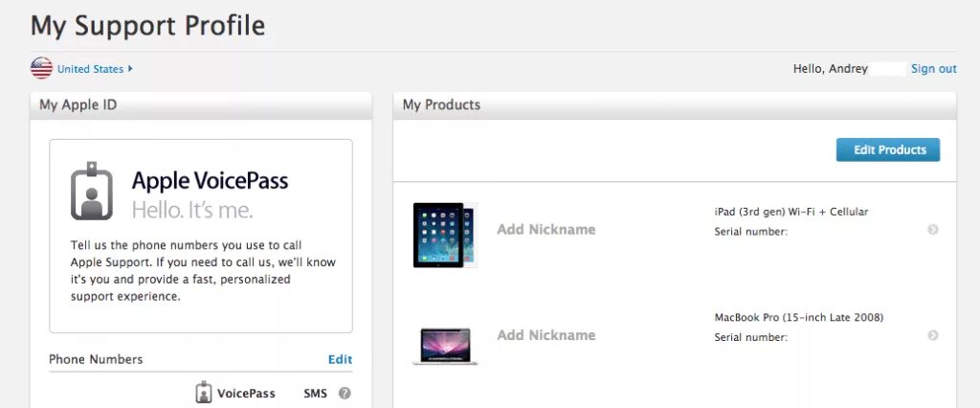This screenshot has width=980, height=408.
Task: Click the small VoicePass column icon
Action: coord(204,393)
